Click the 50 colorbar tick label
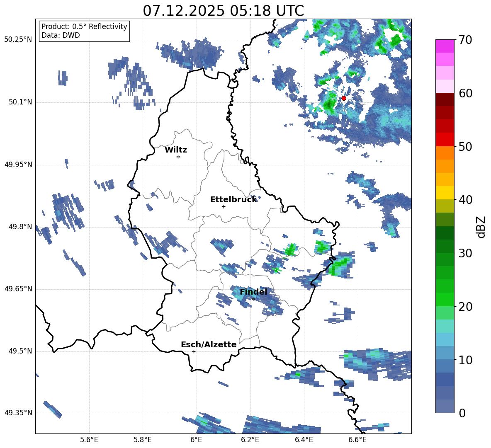 [x=465, y=147]
